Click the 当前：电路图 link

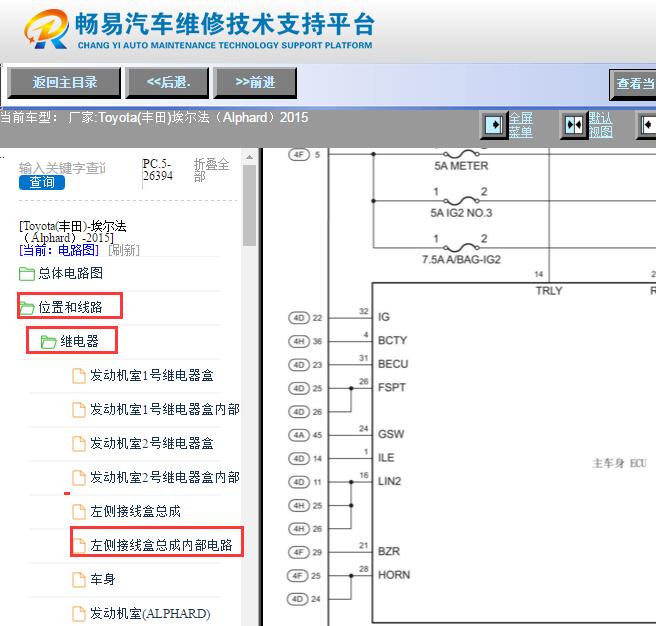click(59, 250)
